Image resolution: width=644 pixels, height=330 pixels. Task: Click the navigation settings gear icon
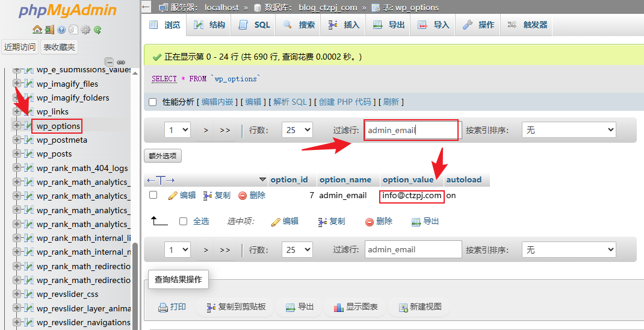point(85,30)
